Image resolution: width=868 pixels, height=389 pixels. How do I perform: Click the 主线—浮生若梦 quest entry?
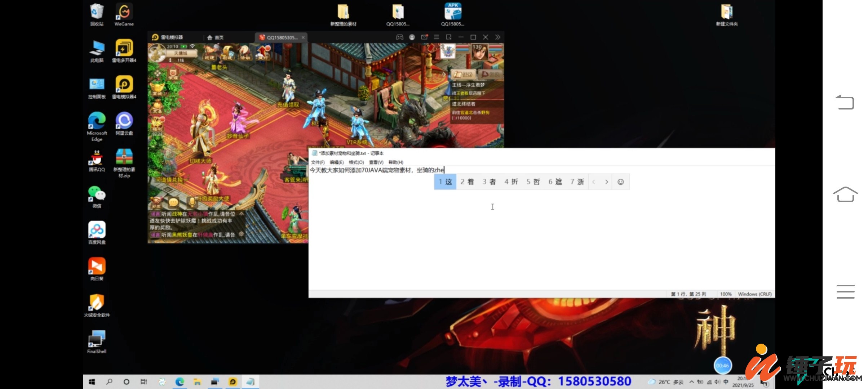(x=468, y=85)
